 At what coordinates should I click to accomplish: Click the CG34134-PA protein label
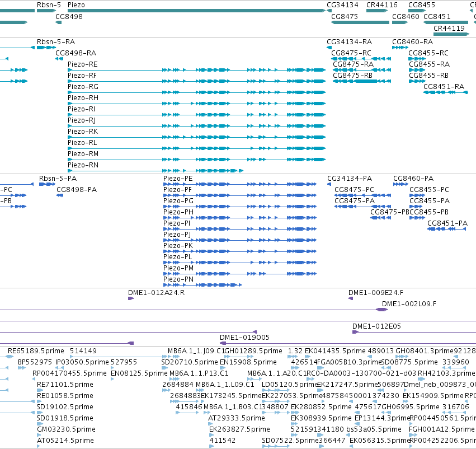tap(350, 179)
